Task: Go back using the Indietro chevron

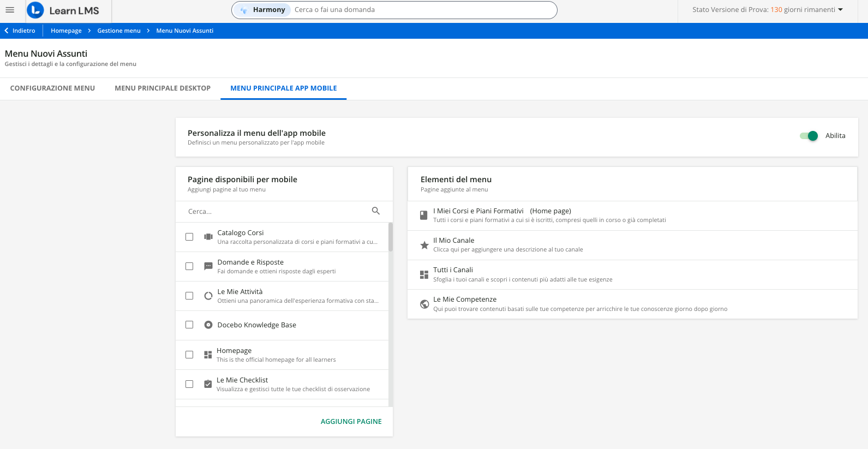Action: coord(7,31)
